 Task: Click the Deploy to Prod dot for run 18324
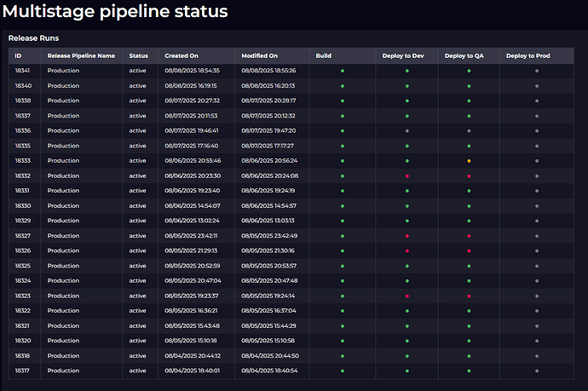(537, 281)
